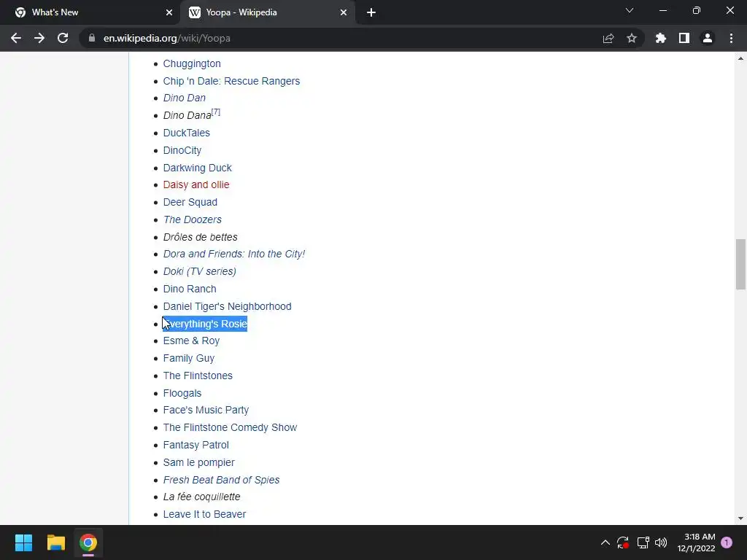This screenshot has height=560, width=747.
Task: Open Chrome side panel icon
Action: [x=684, y=38]
